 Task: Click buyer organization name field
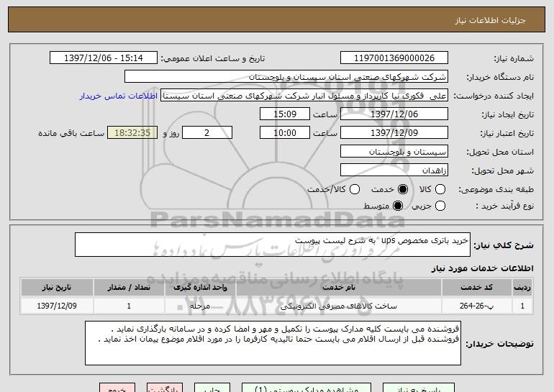pos(286,77)
